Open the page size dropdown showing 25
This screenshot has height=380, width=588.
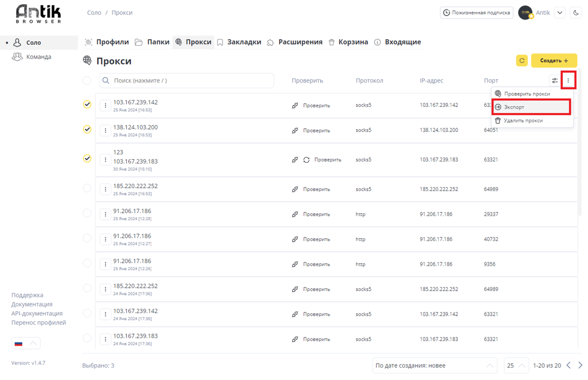[x=516, y=365]
